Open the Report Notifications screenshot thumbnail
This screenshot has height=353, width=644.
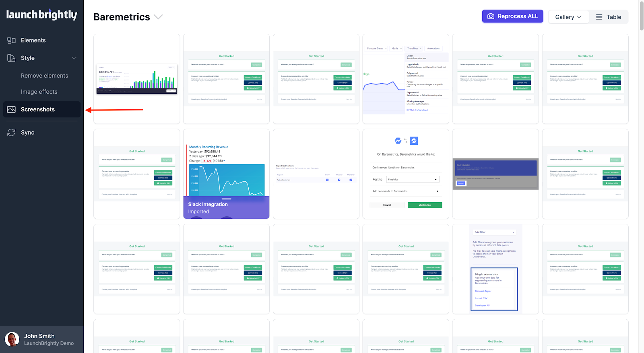click(316, 174)
